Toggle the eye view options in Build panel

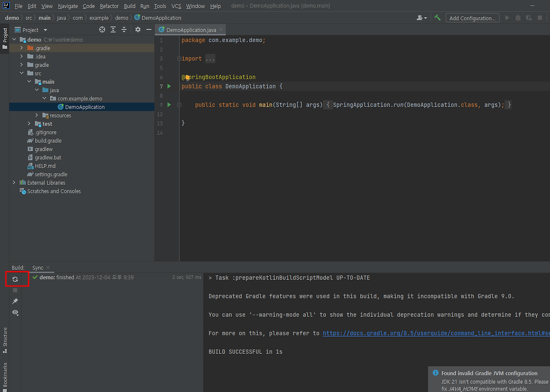click(x=15, y=312)
